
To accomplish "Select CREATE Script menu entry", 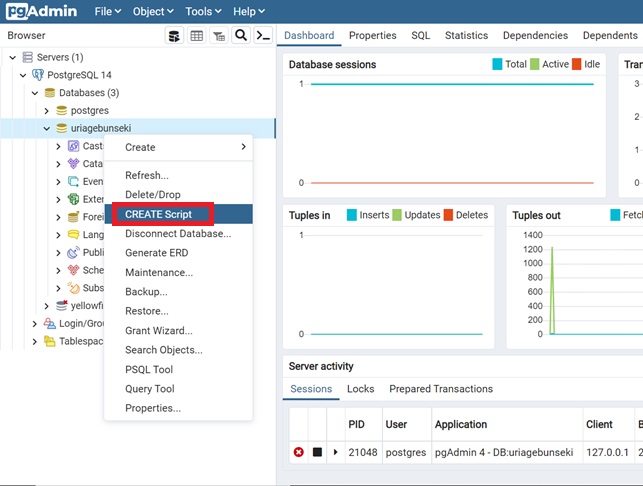I will tap(178, 214).
